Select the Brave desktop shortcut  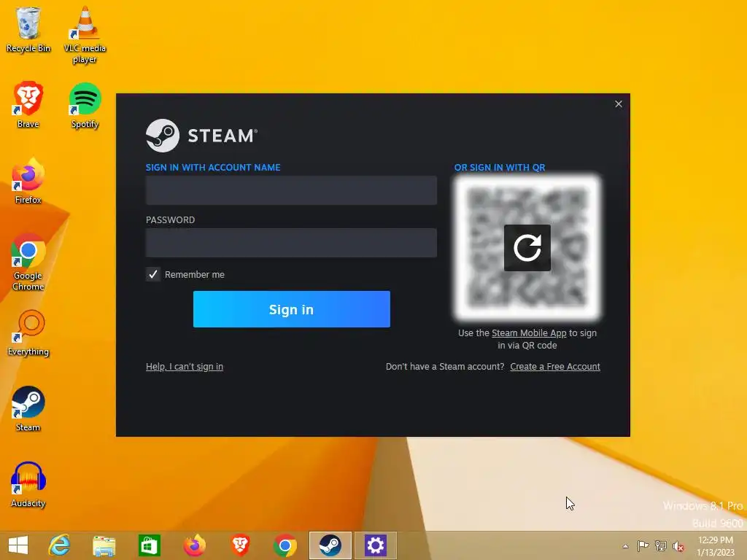pos(28,105)
